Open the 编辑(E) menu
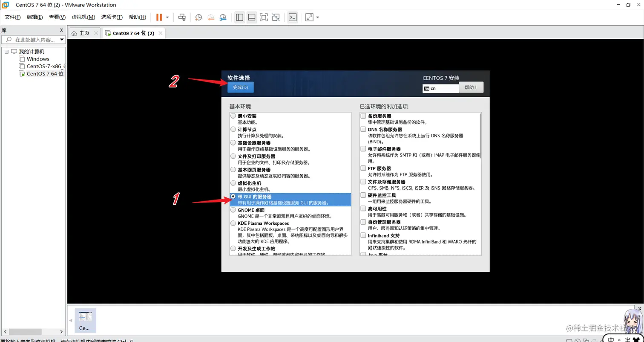Screen dimensions: 644x342 (35, 17)
